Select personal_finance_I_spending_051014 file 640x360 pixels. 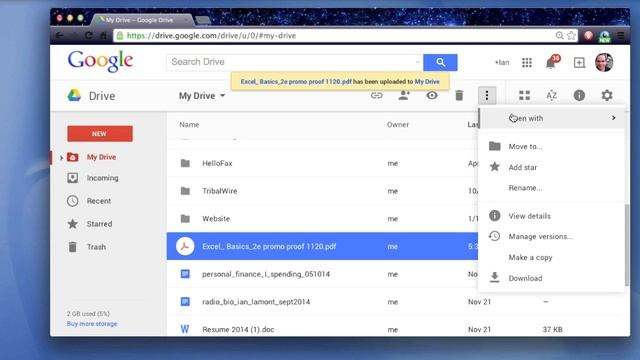[x=266, y=274]
